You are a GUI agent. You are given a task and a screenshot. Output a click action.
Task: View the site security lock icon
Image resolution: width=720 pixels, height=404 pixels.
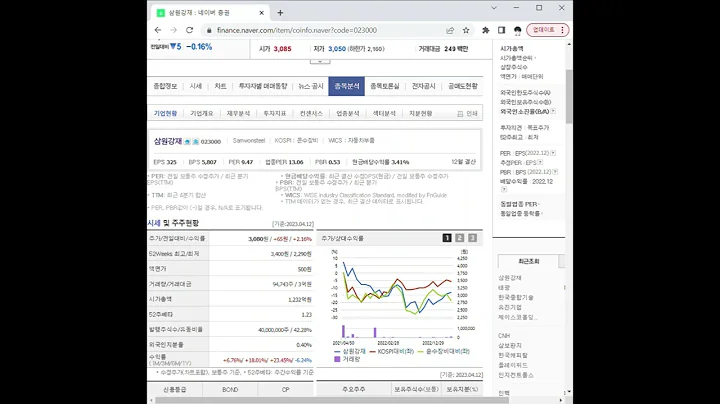(209, 30)
